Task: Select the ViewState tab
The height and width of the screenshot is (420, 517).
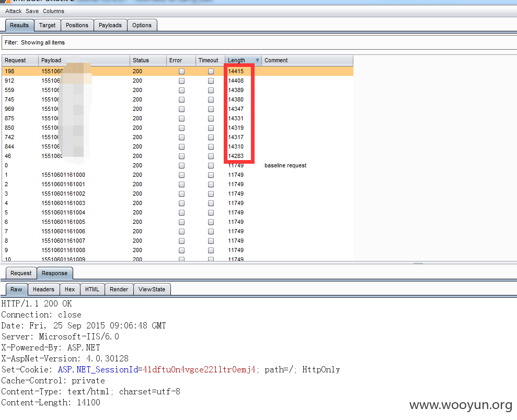Action: 152,289
